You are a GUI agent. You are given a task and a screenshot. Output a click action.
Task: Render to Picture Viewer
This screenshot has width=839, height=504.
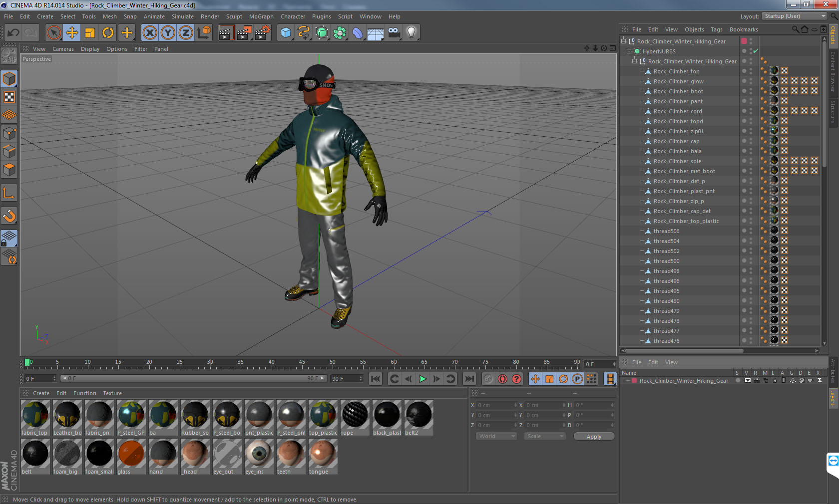coord(244,33)
